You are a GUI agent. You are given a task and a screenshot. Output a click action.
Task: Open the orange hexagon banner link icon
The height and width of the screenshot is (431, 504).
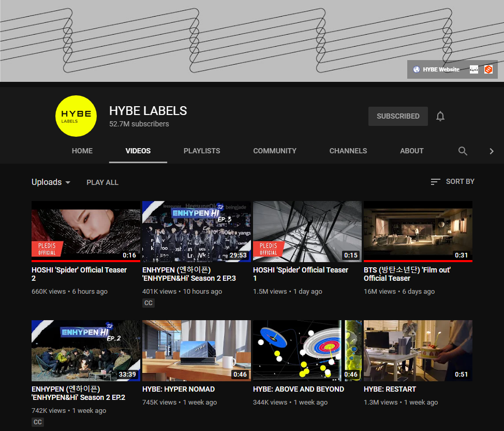pos(488,69)
